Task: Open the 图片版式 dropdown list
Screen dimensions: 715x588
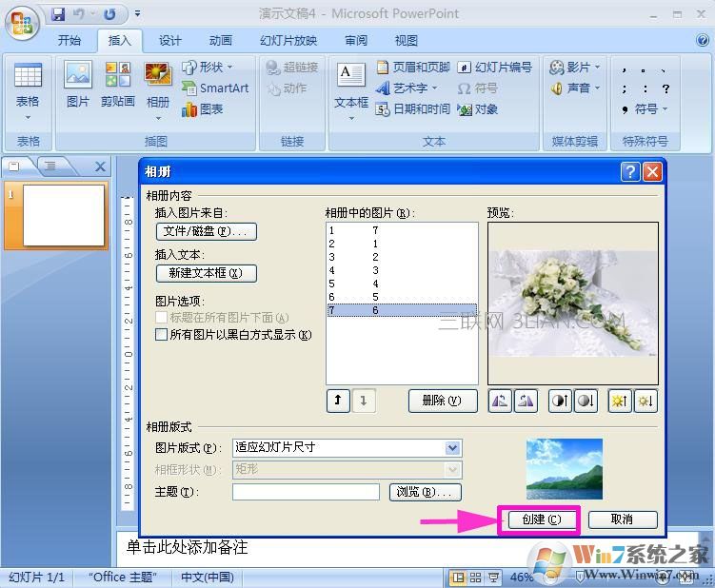Action: click(452, 447)
